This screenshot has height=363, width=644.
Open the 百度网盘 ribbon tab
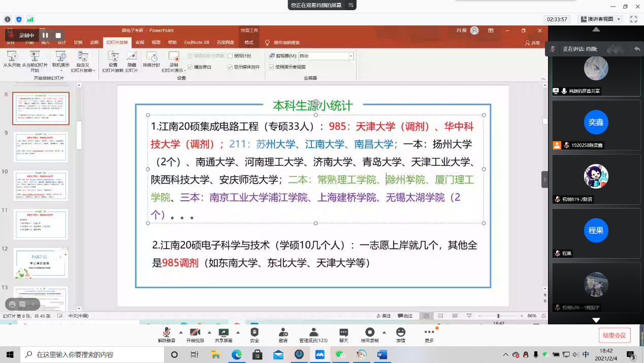point(225,43)
